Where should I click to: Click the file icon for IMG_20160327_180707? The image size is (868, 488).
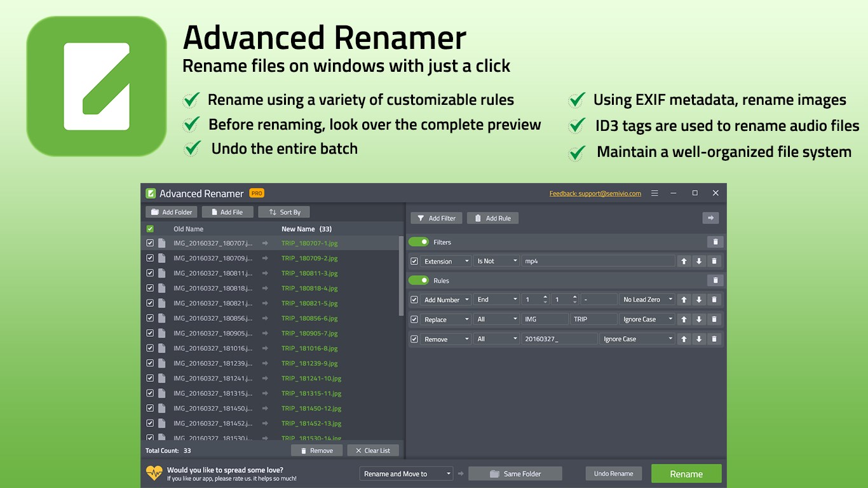point(162,243)
